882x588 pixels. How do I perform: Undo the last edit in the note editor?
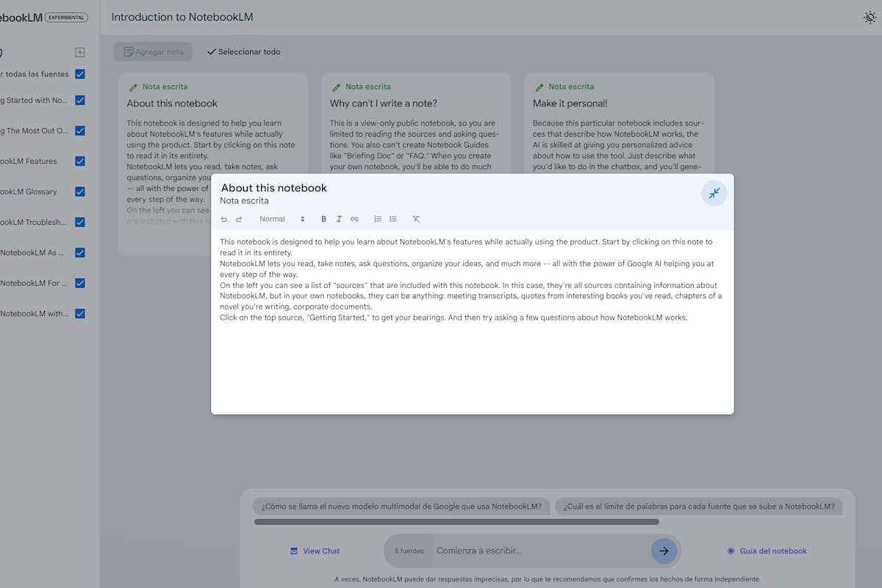[223, 218]
